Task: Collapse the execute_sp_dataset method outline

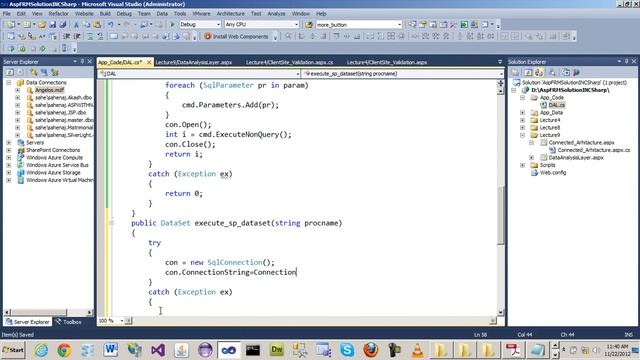Action: (x=111, y=223)
